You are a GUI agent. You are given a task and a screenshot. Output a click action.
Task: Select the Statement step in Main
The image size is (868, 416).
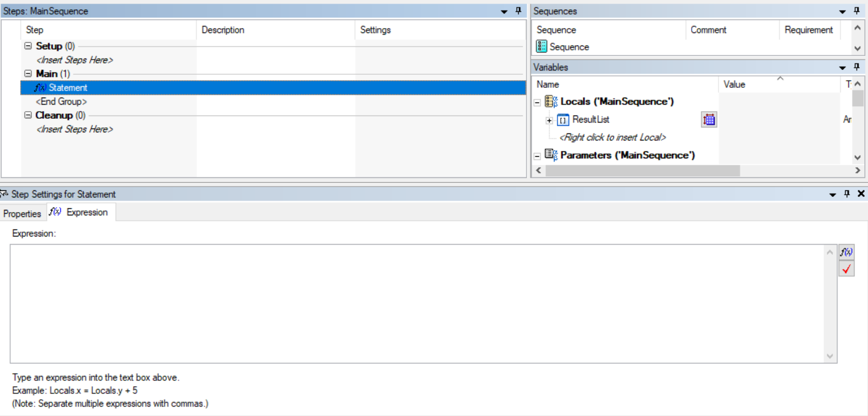[x=68, y=88]
